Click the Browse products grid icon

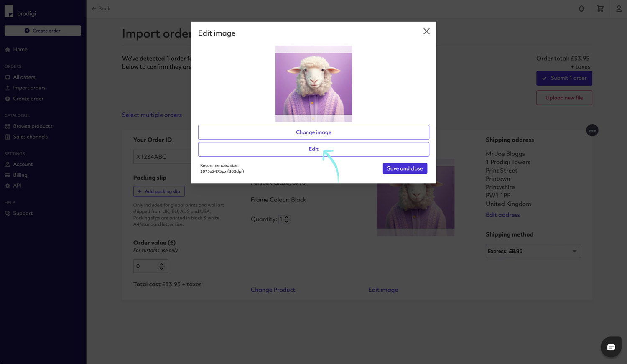click(x=8, y=126)
